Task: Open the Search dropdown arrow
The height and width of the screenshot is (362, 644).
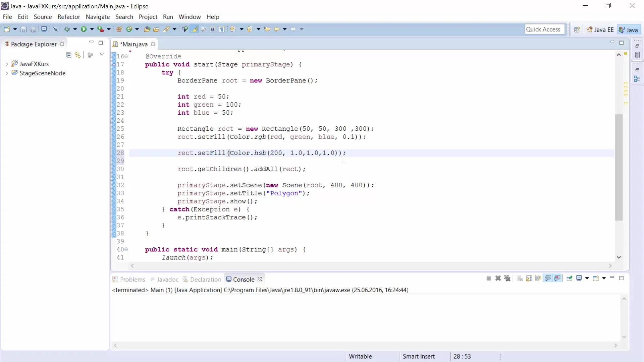Action: pos(174,29)
